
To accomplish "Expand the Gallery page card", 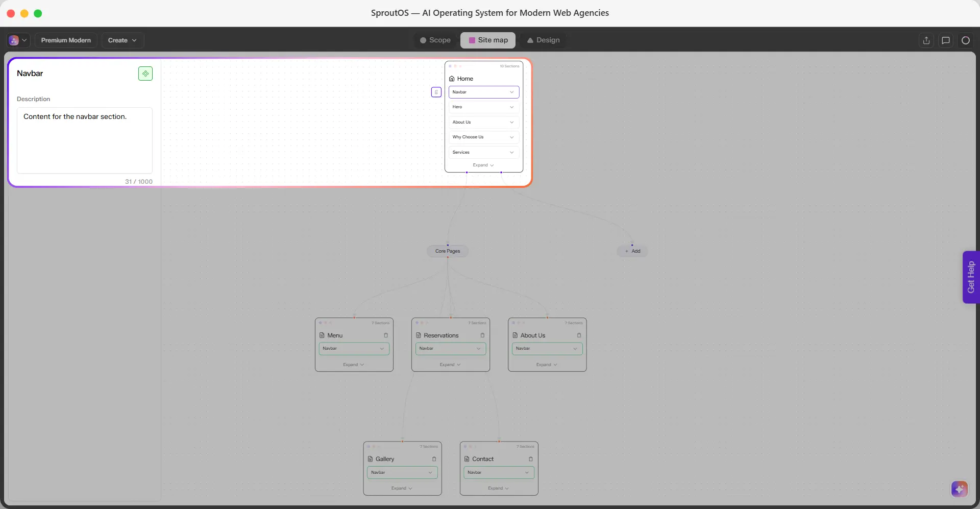I will [x=402, y=488].
